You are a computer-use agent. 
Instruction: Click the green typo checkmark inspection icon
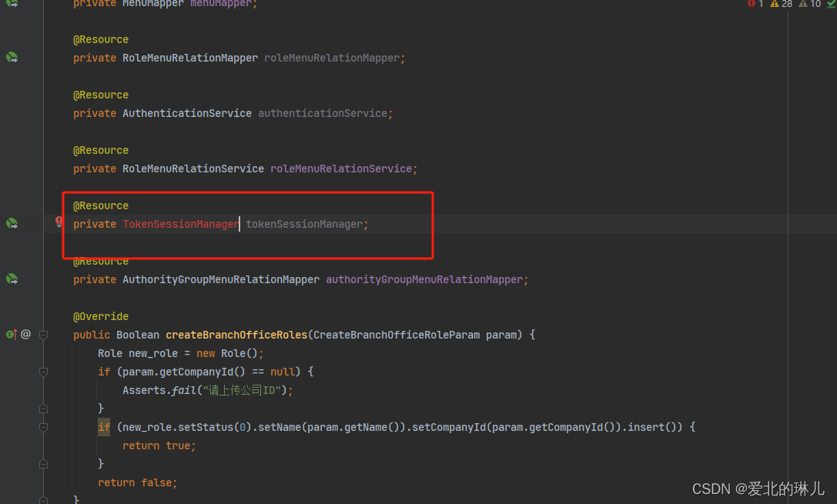click(x=831, y=4)
